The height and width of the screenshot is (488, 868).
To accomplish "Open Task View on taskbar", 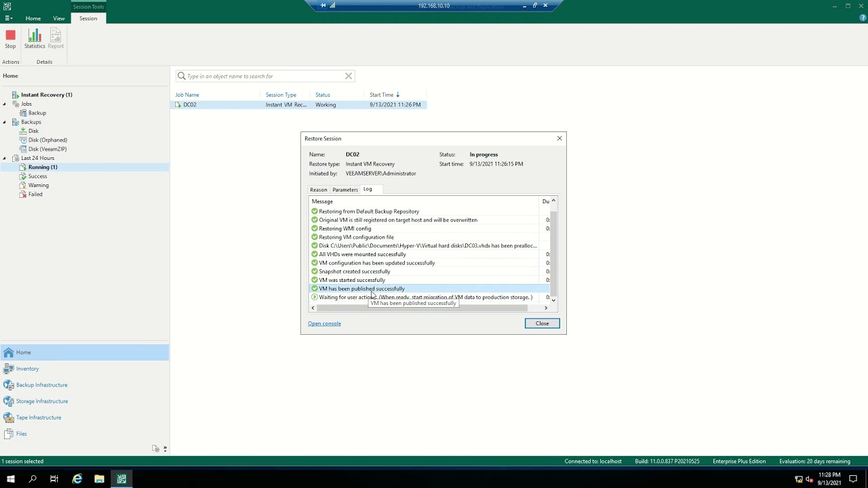I will [x=54, y=479].
